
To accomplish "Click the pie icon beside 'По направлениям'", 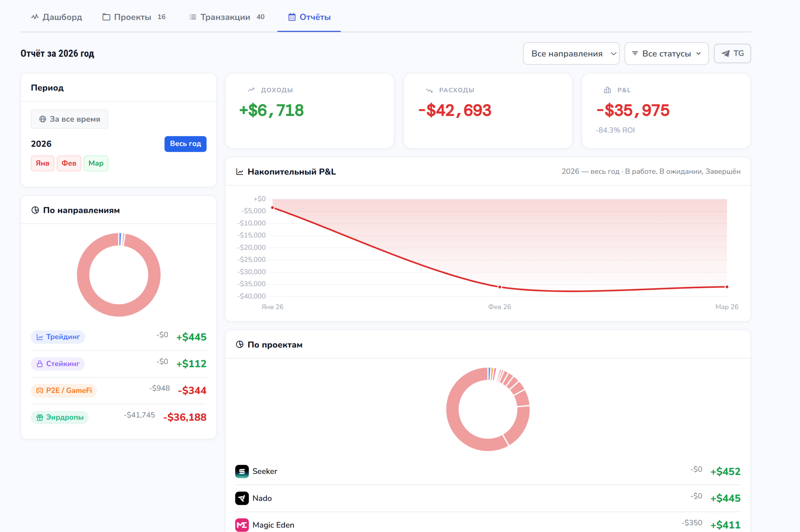I will point(35,210).
